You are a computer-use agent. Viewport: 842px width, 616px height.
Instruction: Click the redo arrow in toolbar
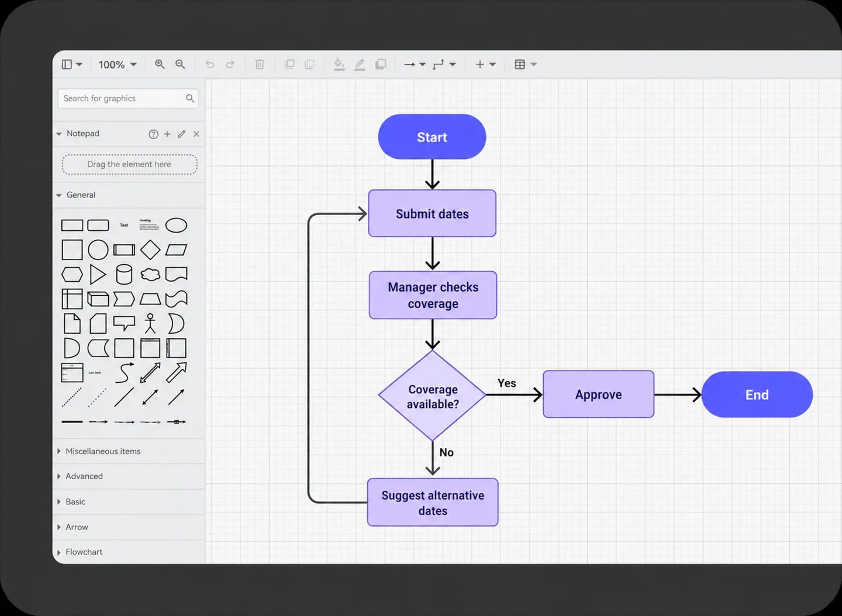click(230, 64)
